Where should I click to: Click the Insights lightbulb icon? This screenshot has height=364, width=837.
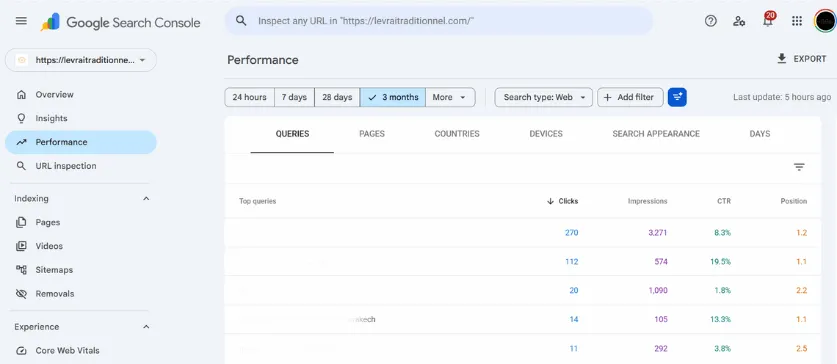pos(21,118)
